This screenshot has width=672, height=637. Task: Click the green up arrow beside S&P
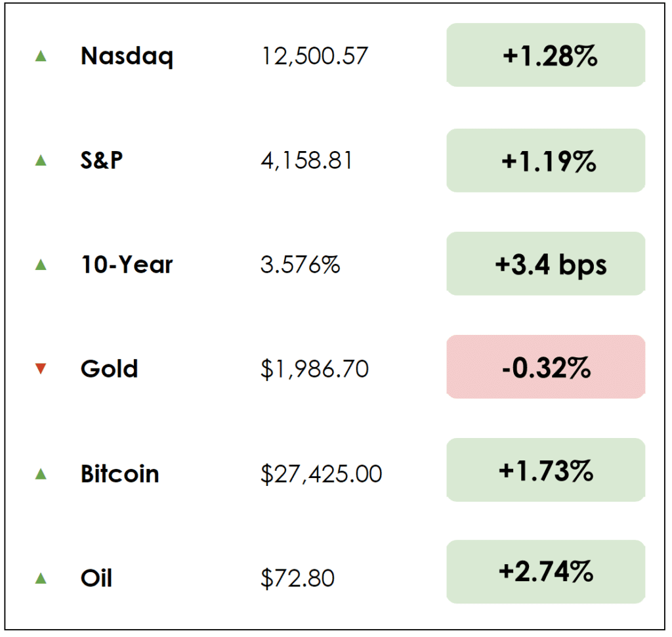(41, 160)
